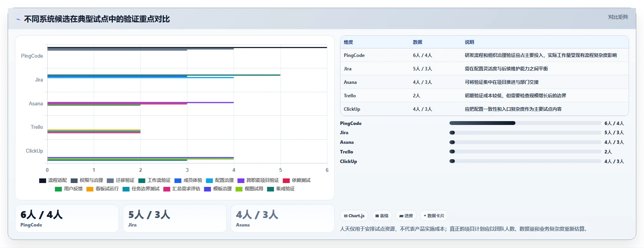Open the PingCode 6人 / 4人 data card
The height and width of the screenshot is (248, 644).
67,218
